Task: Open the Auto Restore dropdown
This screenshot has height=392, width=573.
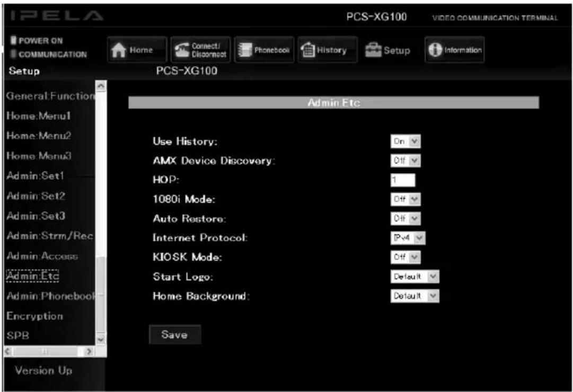Action: pos(405,218)
